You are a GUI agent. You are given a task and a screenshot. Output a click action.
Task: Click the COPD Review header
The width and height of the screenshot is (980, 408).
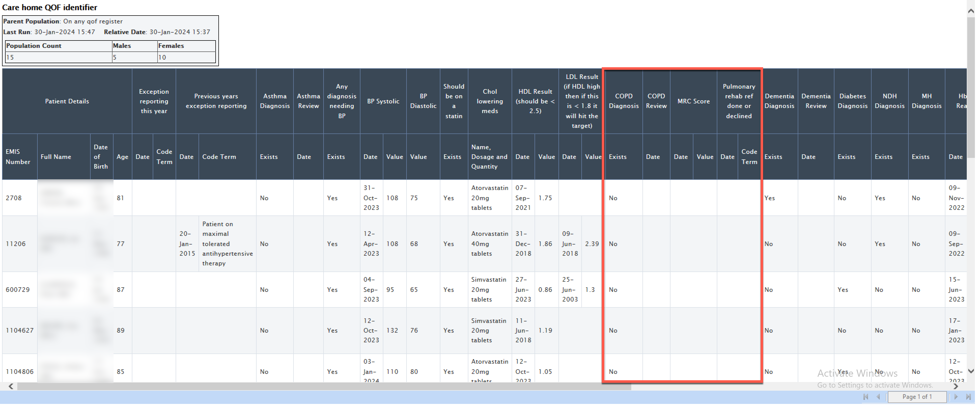pos(656,101)
